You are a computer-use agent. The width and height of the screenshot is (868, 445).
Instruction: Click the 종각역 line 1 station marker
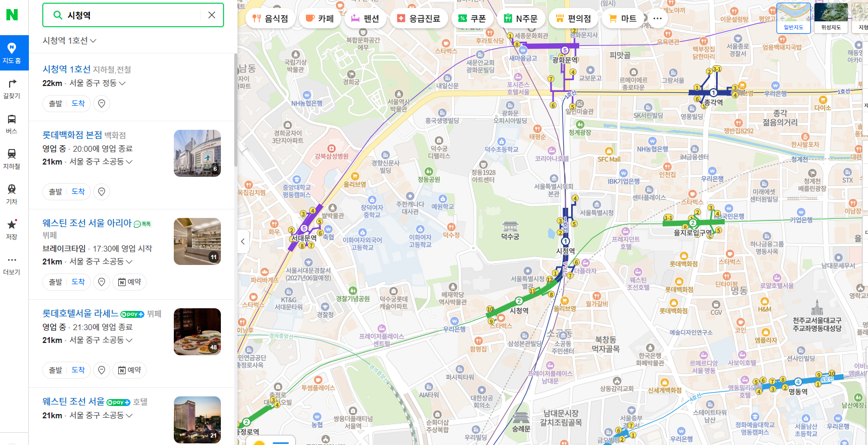713,92
